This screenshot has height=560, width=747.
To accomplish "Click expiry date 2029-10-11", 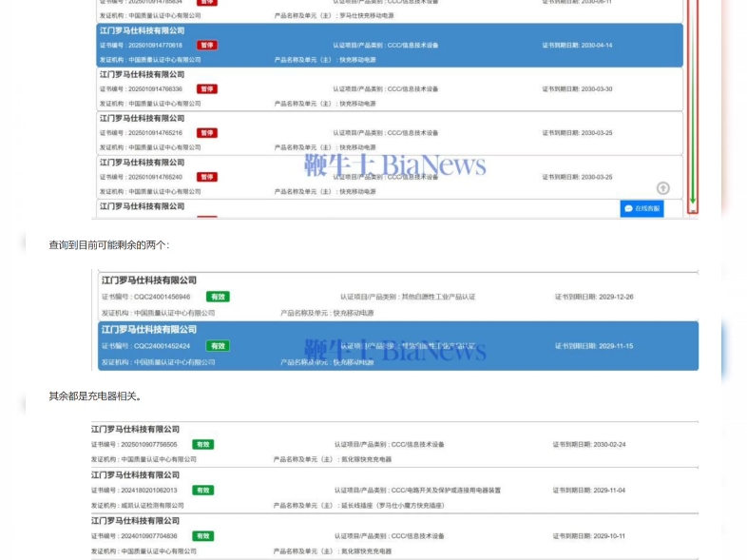I will coord(609,535).
